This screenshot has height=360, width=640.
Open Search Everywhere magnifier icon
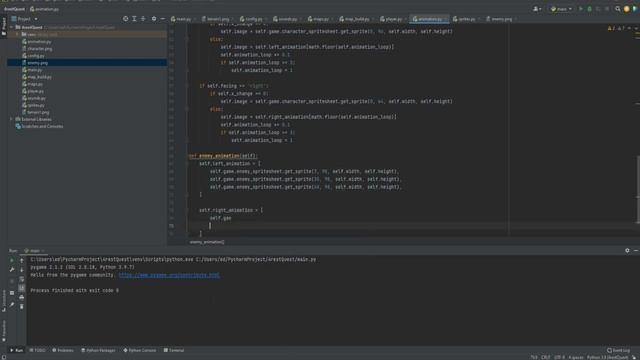tap(618, 9)
